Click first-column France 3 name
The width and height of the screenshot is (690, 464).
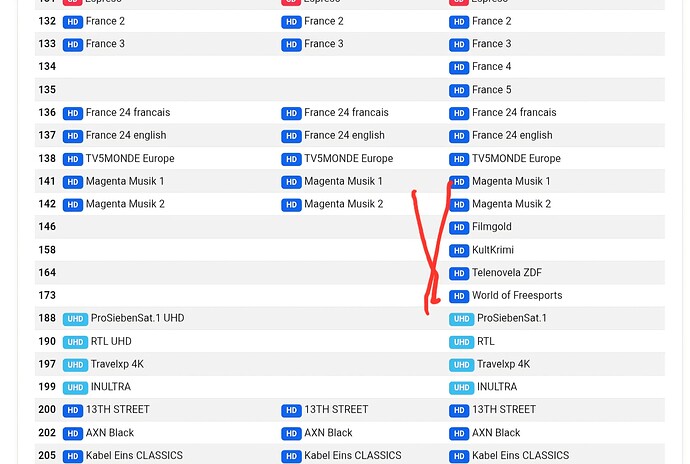point(105,44)
